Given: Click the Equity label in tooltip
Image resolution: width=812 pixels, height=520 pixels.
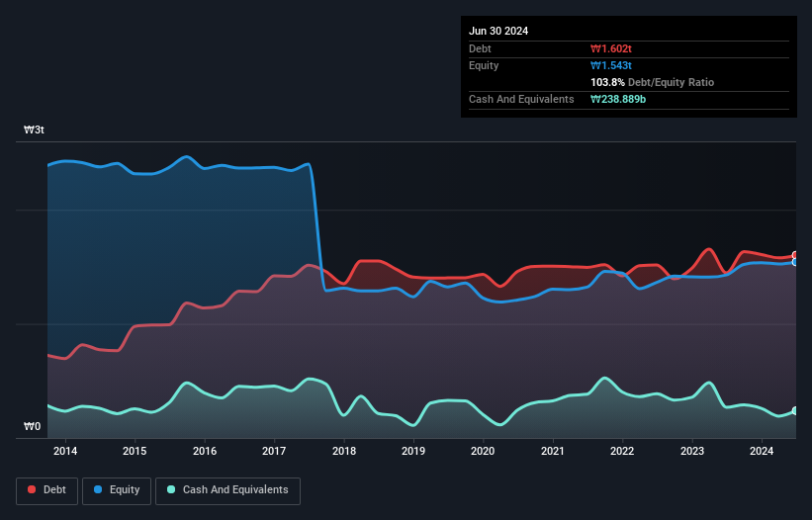Looking at the screenshot, I should (484, 65).
